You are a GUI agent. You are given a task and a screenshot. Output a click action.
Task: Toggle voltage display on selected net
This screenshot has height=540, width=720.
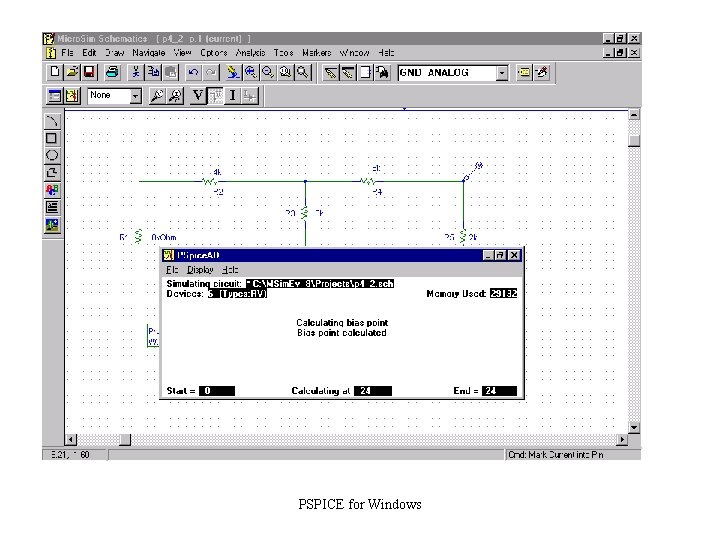(215, 96)
